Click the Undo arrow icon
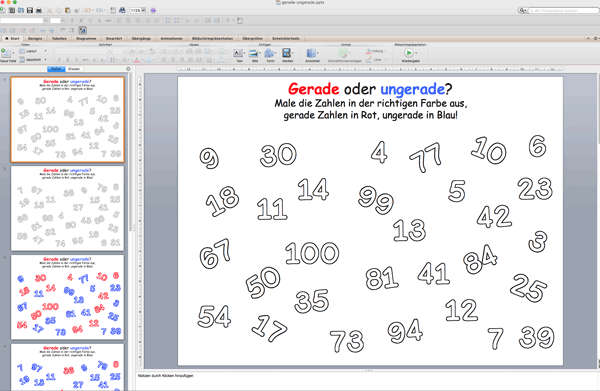This screenshot has width=600, height=391. (87, 10)
